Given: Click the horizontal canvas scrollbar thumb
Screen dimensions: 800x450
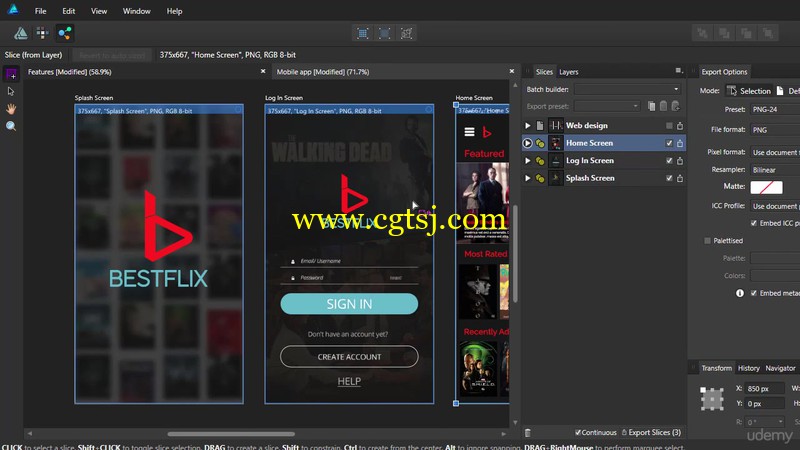Looking at the screenshot, I should pyautogui.click(x=231, y=434).
